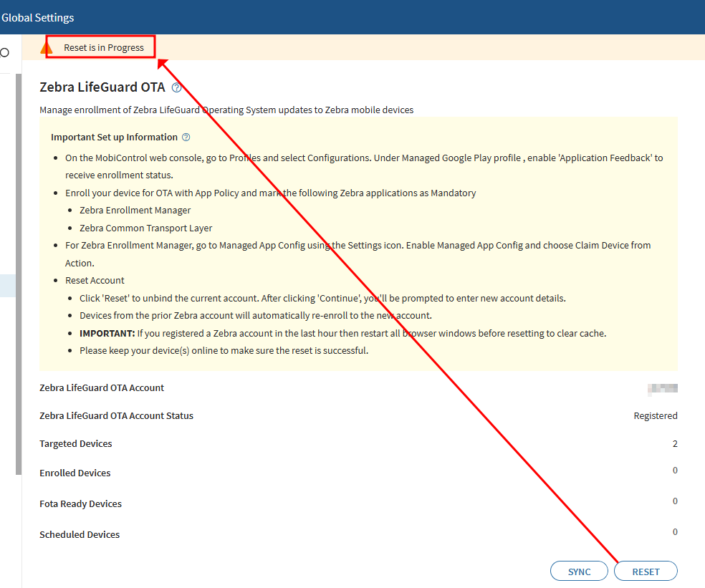Click the Zebra LifeGuard OTA page heading

102,87
